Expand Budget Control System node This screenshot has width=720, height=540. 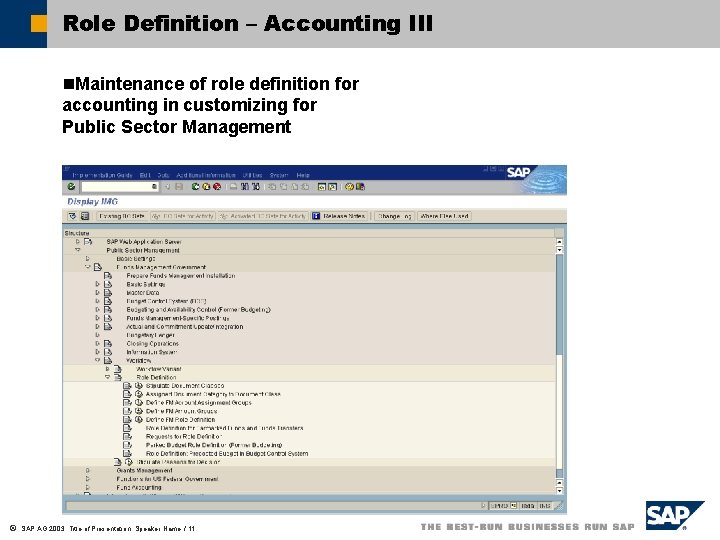pyautogui.click(x=97, y=301)
